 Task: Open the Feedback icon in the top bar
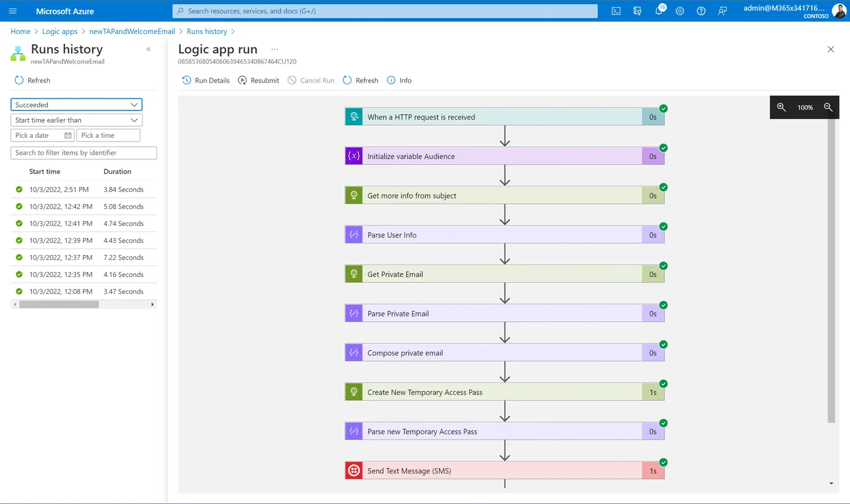point(722,11)
